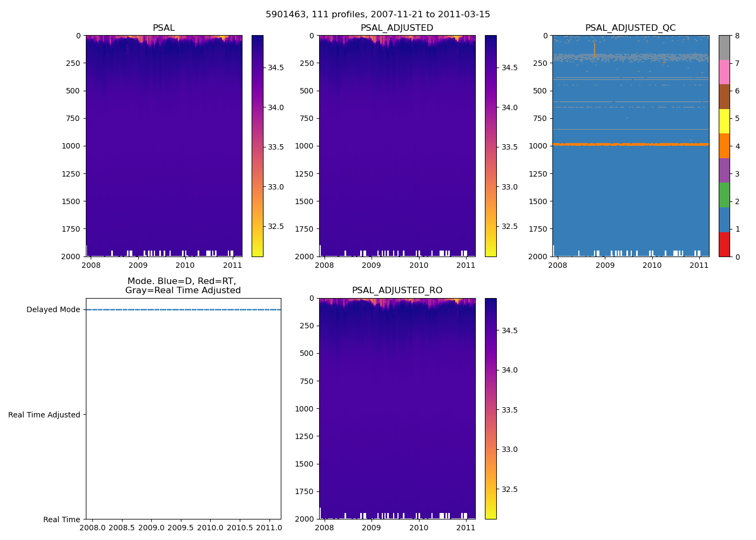Click the figure title showing float 5901463
This screenshot has width=756, height=540.
coord(377,15)
